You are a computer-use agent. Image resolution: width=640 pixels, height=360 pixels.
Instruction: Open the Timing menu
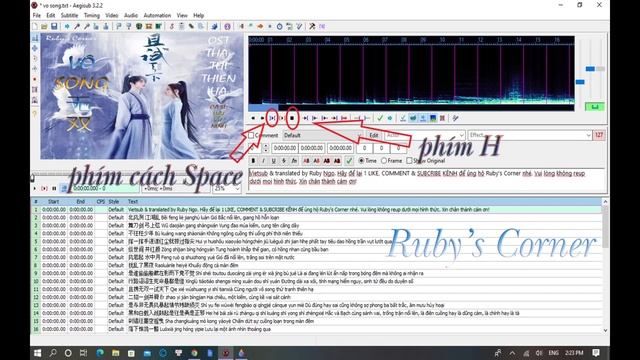pyautogui.click(x=92, y=16)
